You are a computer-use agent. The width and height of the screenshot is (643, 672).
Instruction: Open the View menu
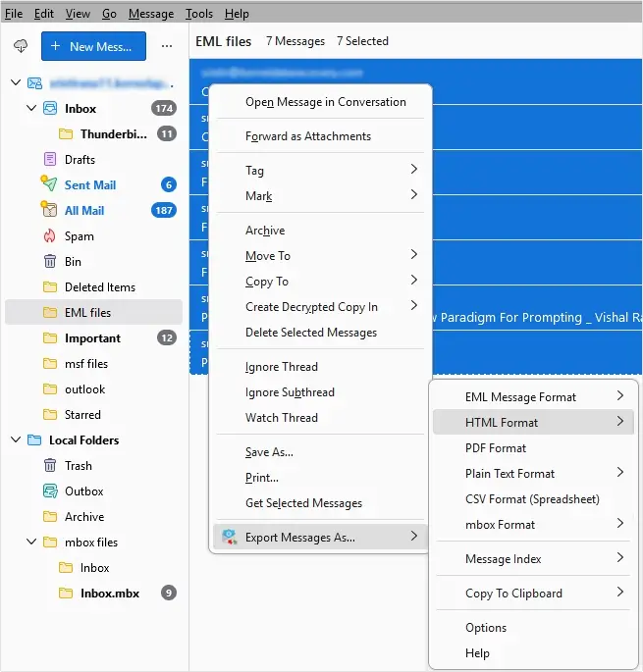point(78,14)
